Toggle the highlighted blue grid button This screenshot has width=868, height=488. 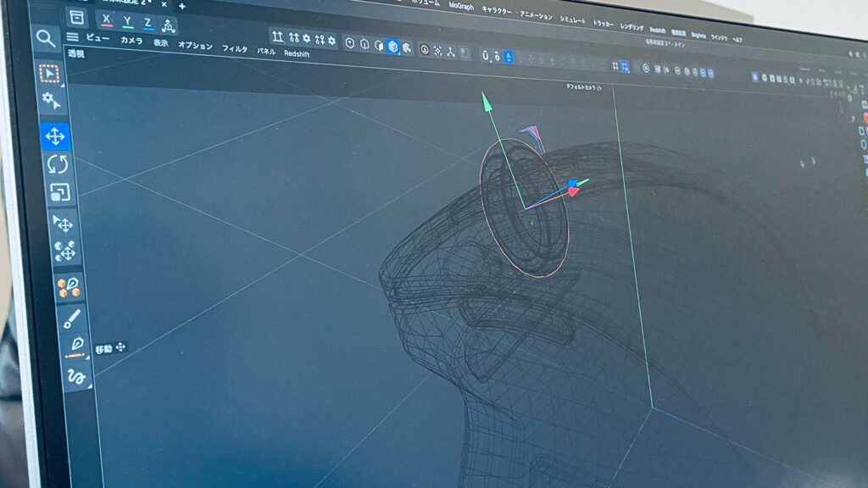625,67
